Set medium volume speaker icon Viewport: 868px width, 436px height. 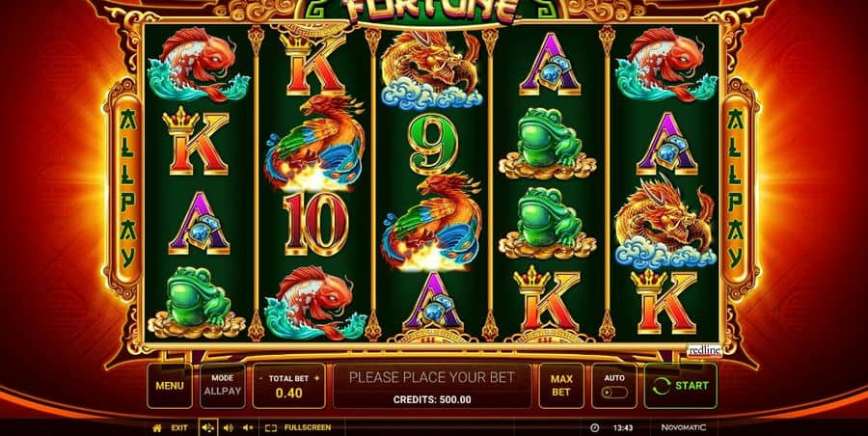228,427
